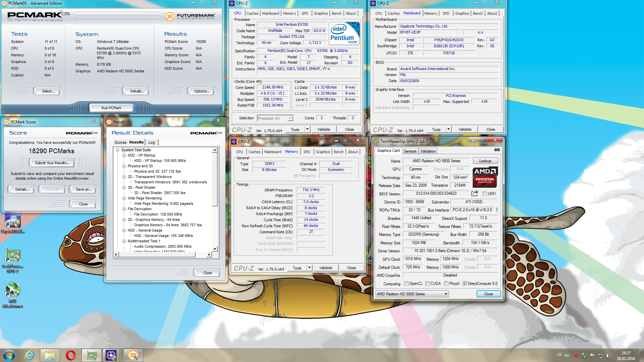Click Safely Remove Hardware tray icon
This screenshot has height=362, width=644.
(x=584, y=355)
